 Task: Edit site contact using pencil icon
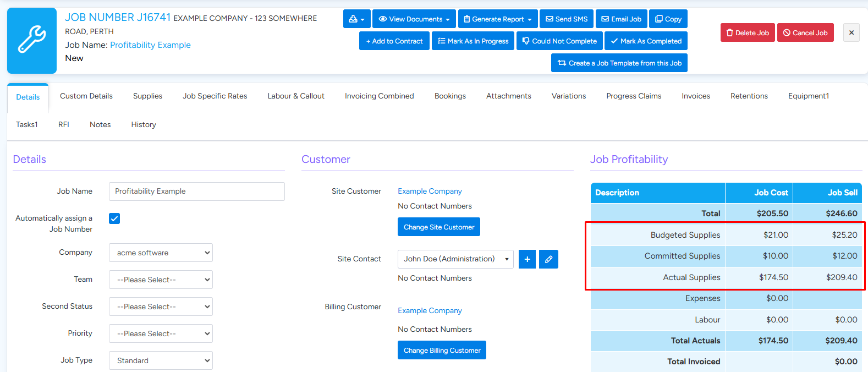tap(548, 259)
